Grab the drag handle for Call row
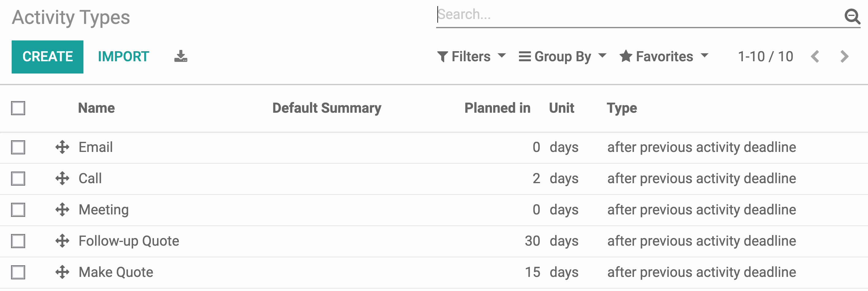The image size is (868, 291). 62,179
